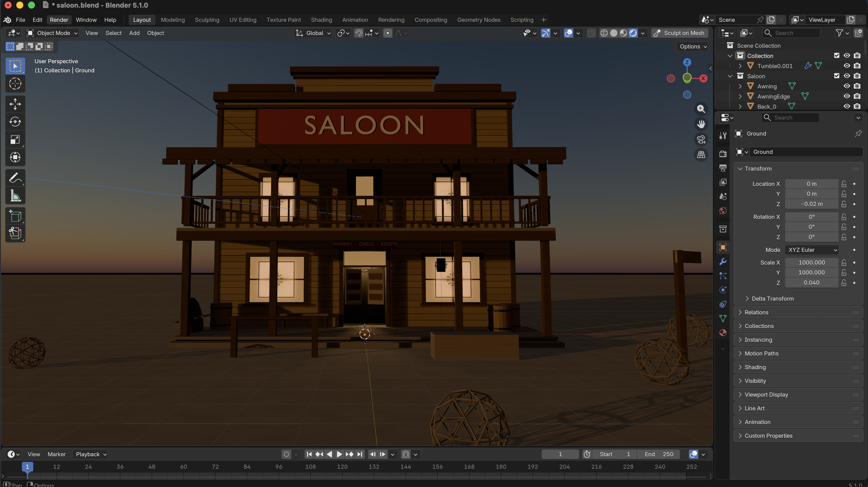Open rotation Mode XYZ Euler dropdown
The height and width of the screenshot is (487, 868).
pos(812,250)
